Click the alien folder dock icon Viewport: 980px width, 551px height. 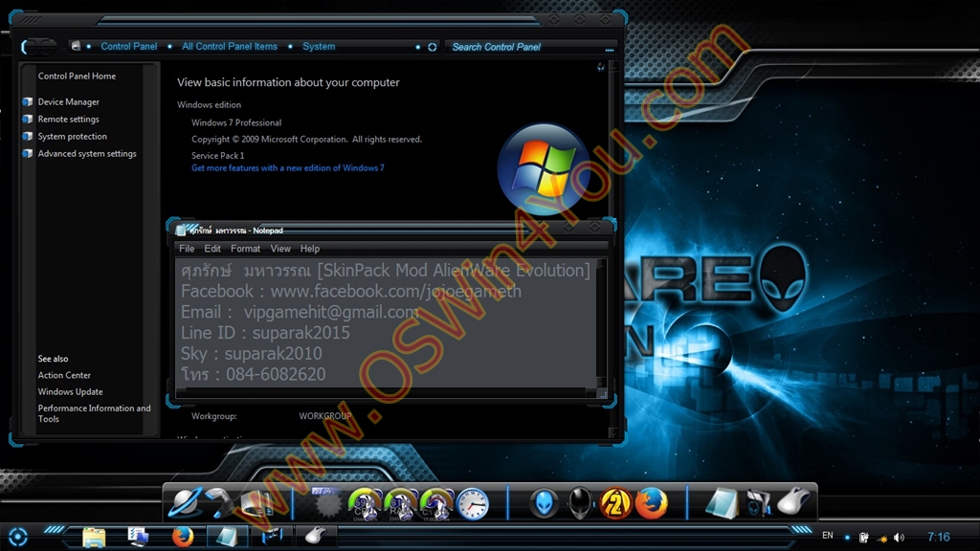tap(758, 503)
